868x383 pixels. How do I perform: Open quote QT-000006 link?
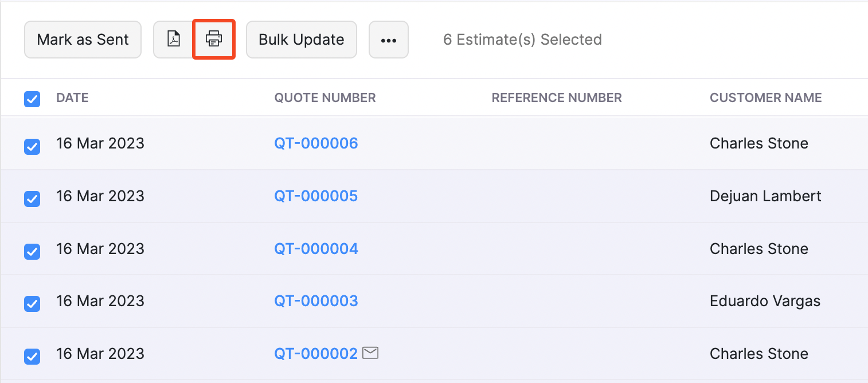click(316, 143)
